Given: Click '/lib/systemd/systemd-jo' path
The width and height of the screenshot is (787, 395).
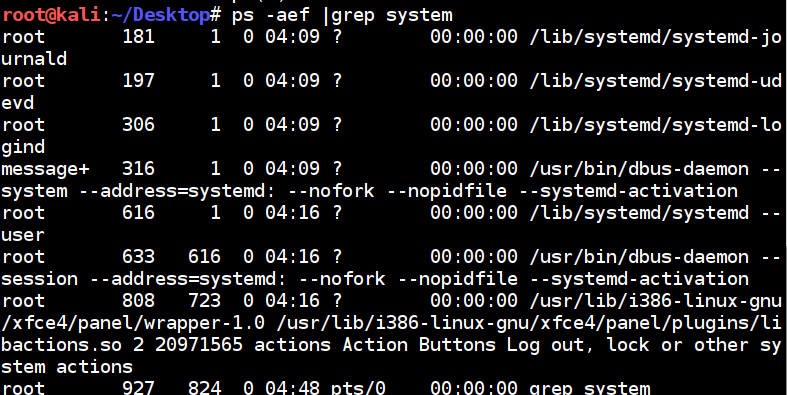Looking at the screenshot, I should [655, 37].
